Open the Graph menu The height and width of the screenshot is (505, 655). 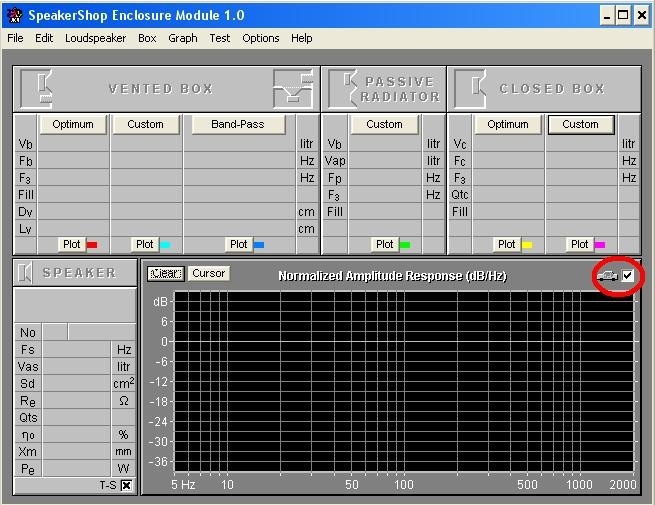pos(183,38)
